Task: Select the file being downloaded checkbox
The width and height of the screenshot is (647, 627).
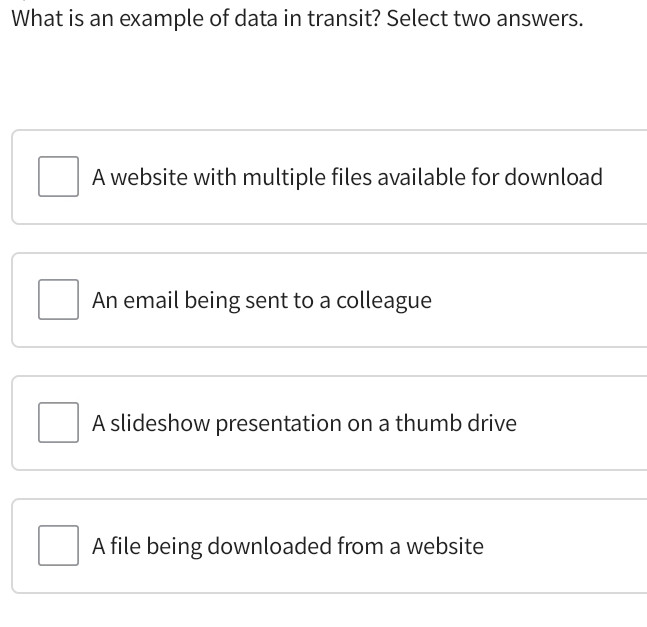Action: [59, 546]
